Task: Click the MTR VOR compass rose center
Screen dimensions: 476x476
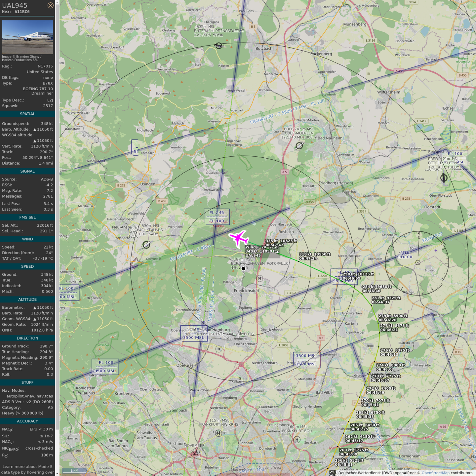Action: [x=418, y=262]
